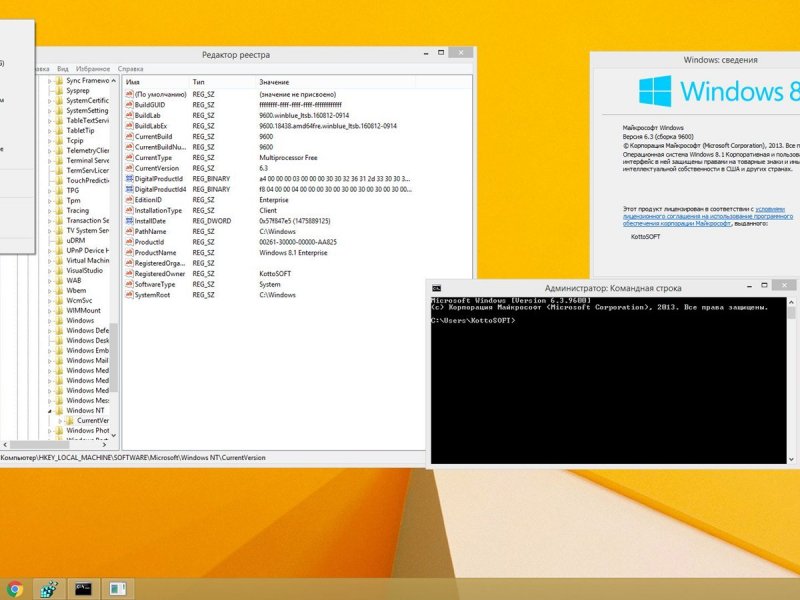Select the CurrentType value icon
800x600 pixels.
click(129, 158)
